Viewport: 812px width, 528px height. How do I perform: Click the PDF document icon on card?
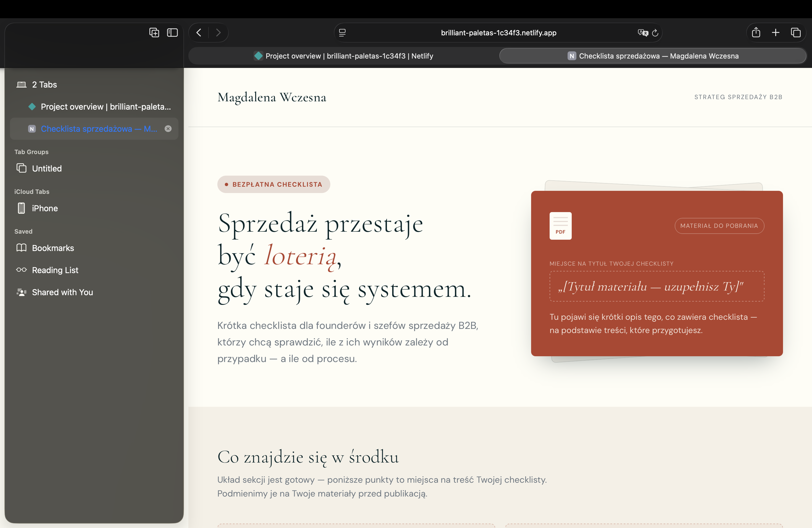click(560, 226)
